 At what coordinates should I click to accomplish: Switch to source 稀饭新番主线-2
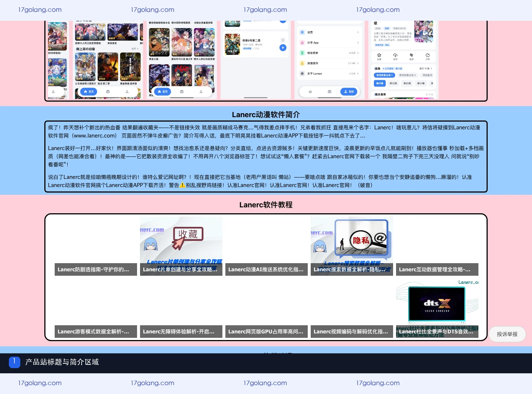coord(407,75)
